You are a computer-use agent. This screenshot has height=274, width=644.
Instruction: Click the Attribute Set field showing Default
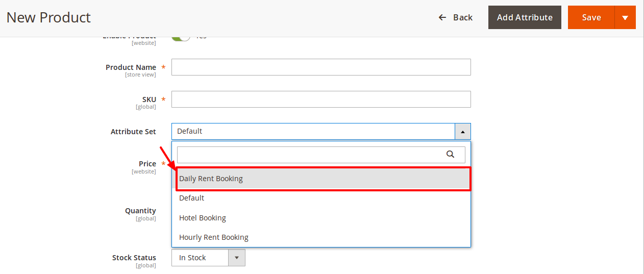[x=313, y=132]
